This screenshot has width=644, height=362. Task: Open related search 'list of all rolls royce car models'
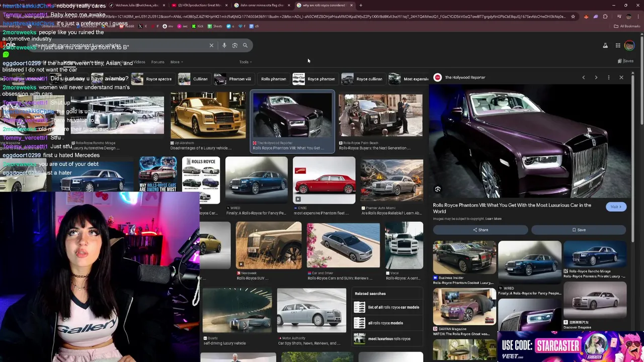pos(387,307)
